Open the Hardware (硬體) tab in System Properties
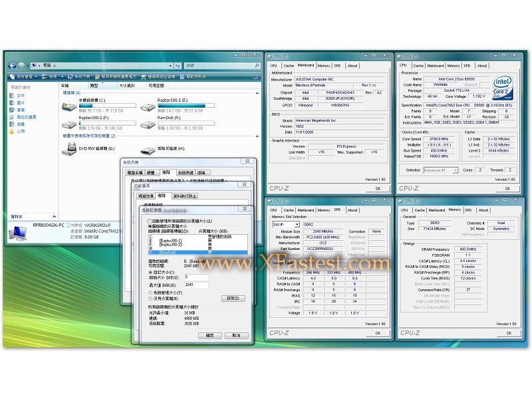The height and width of the screenshot is (399, 532). pos(151,173)
